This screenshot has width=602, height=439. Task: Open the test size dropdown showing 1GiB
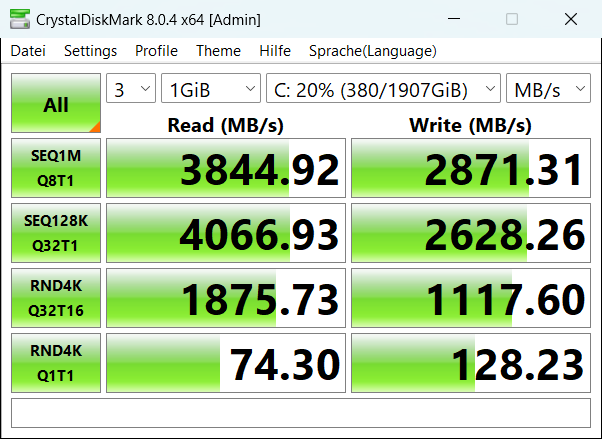coord(211,88)
